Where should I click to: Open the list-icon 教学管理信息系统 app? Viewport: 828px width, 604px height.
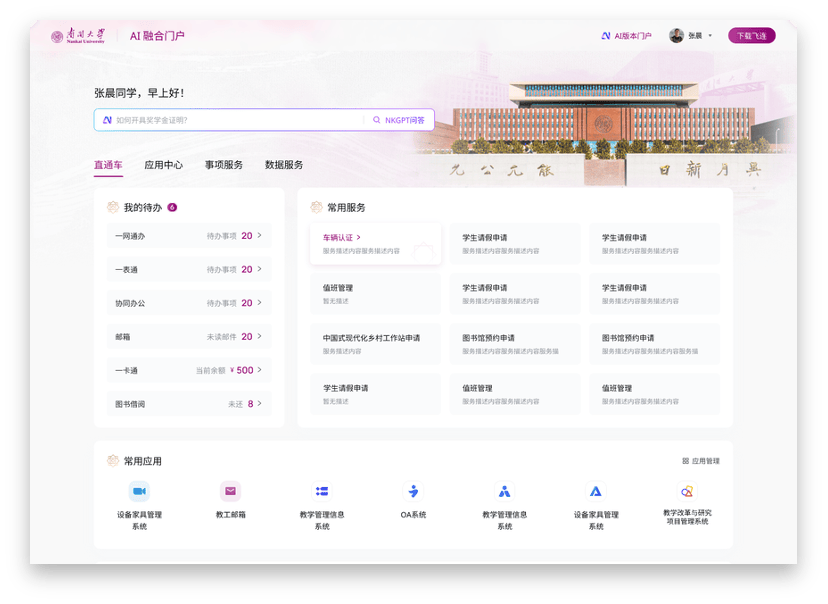(x=322, y=491)
